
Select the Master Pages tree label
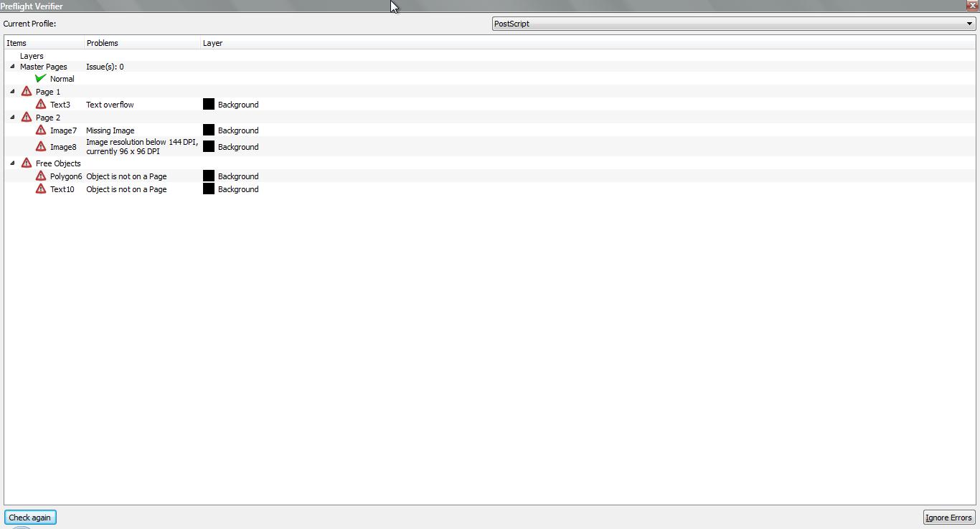(x=43, y=67)
